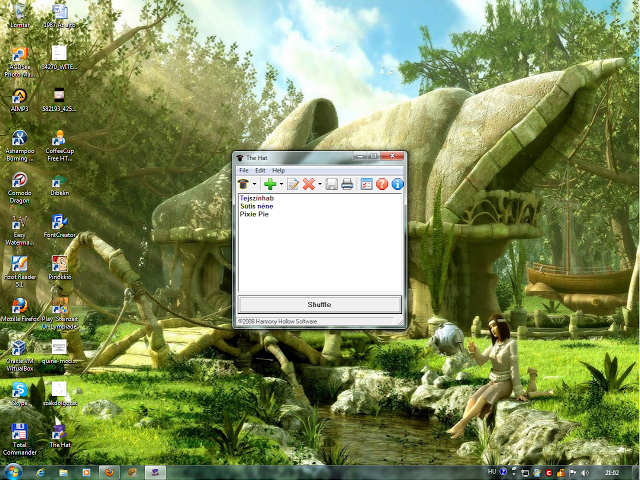This screenshot has width=640, height=481.
Task: Expand the red X delete dropdown arrow
Action: pos(320,185)
